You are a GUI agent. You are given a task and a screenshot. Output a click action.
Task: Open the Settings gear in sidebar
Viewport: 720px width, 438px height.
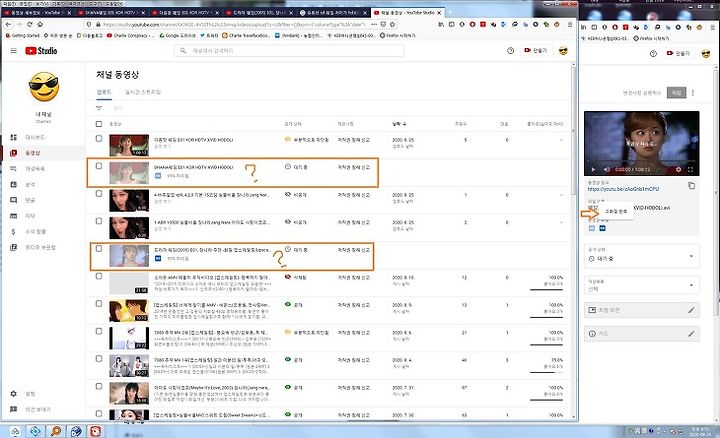(14, 393)
